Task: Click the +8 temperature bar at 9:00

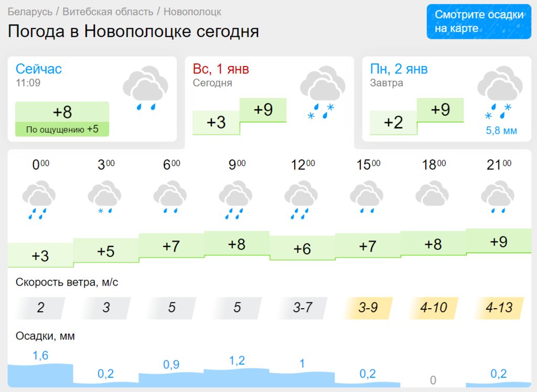Action: (x=237, y=244)
